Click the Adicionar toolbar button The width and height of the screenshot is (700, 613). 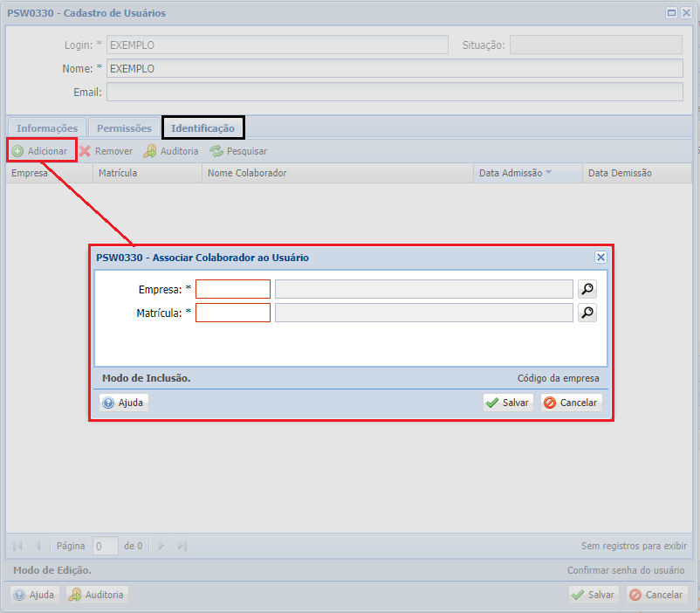[40, 151]
